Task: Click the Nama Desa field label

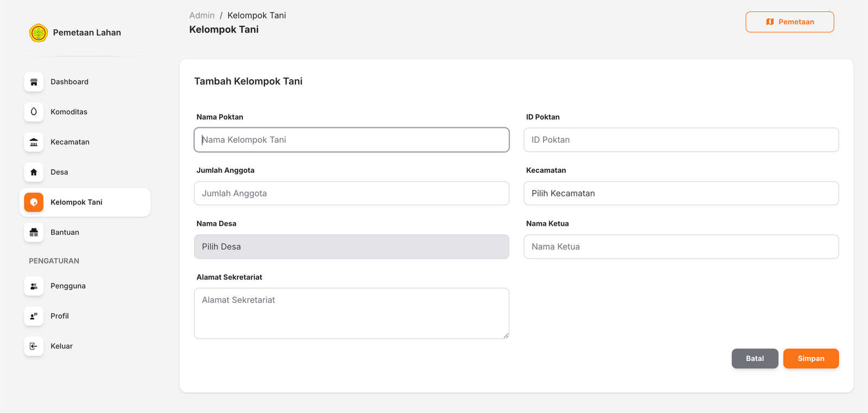Action: pyautogui.click(x=216, y=224)
